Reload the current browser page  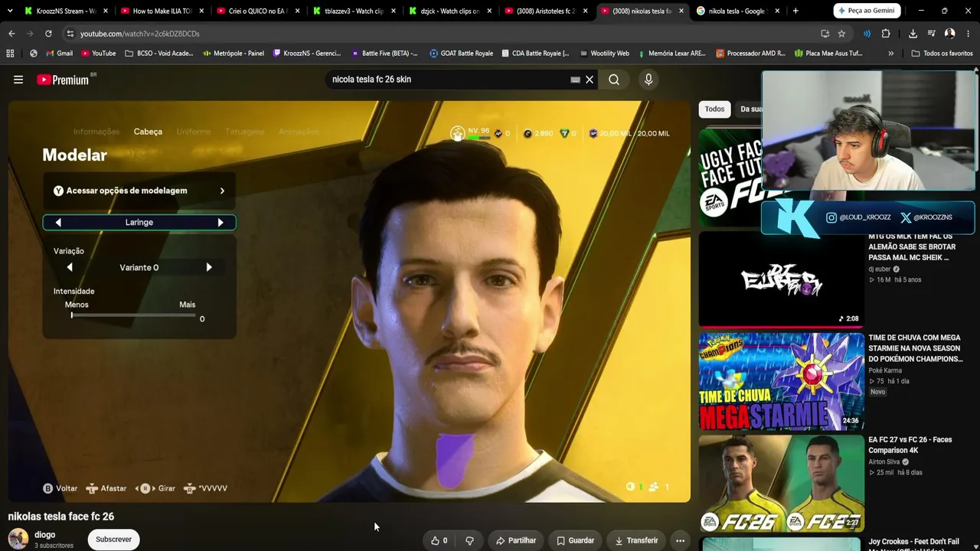48,34
